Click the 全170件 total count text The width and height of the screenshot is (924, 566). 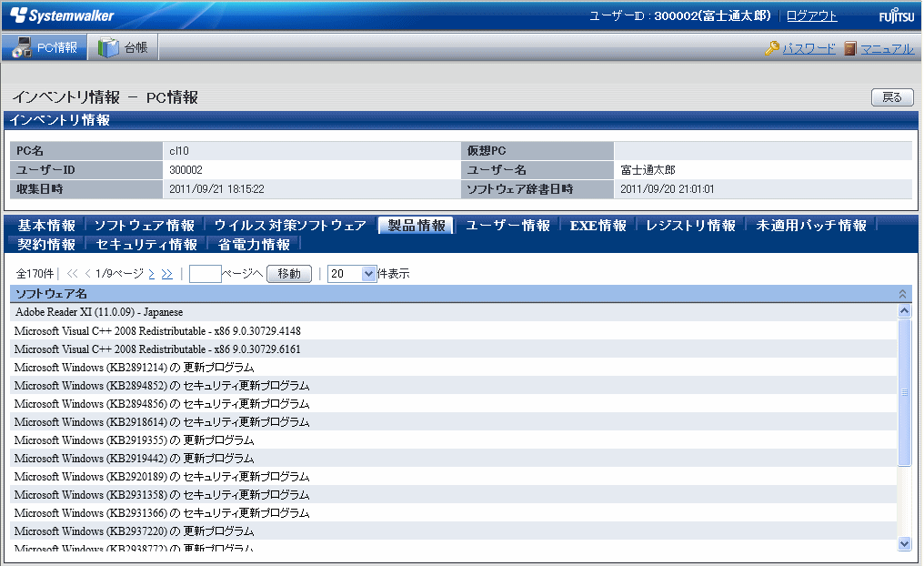click(x=35, y=274)
